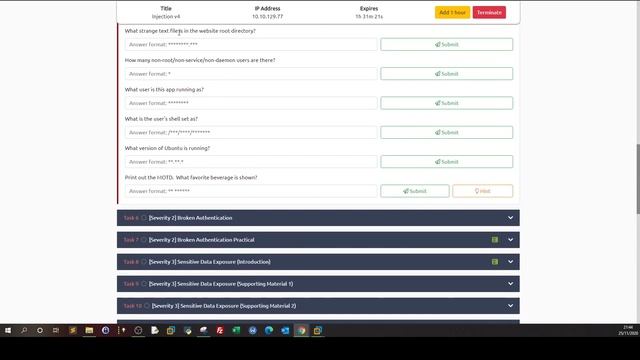640x360 pixels.
Task: Select the machine IP address 10.10.129.77
Action: pos(267,17)
